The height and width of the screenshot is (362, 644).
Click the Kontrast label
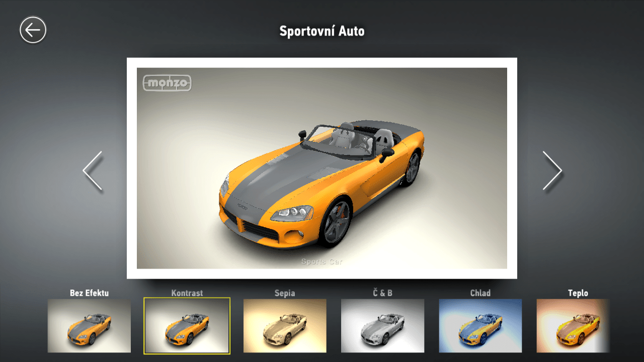tap(187, 293)
